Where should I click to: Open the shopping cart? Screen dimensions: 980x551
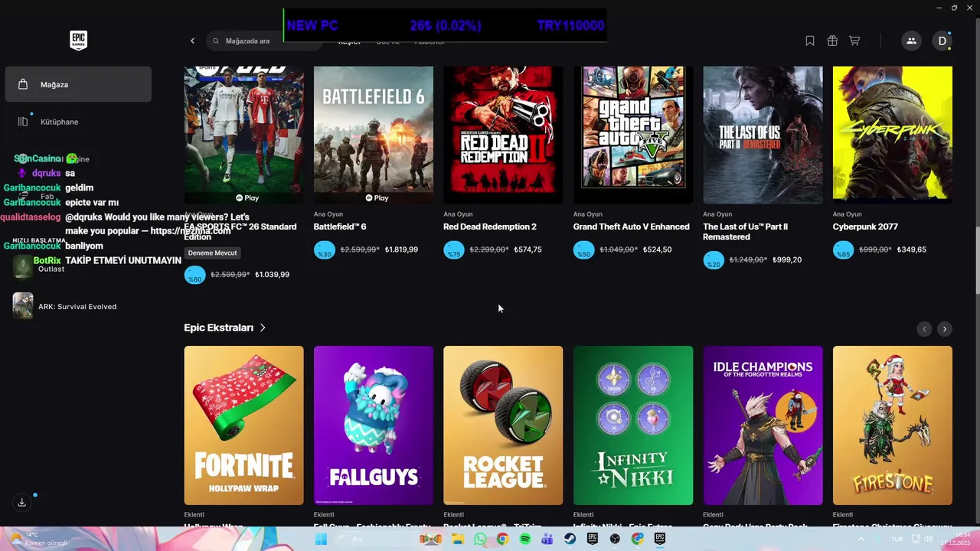[x=854, y=41]
